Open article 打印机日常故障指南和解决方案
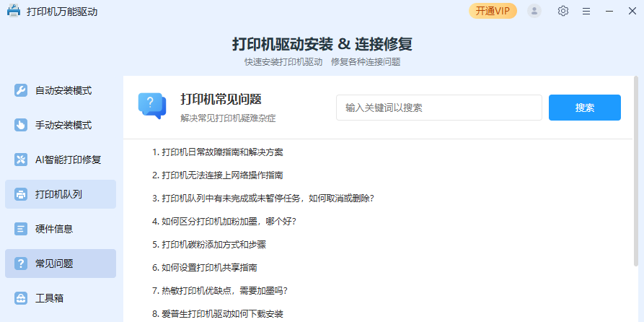Screen dimensions: 644x322 click(x=218, y=152)
